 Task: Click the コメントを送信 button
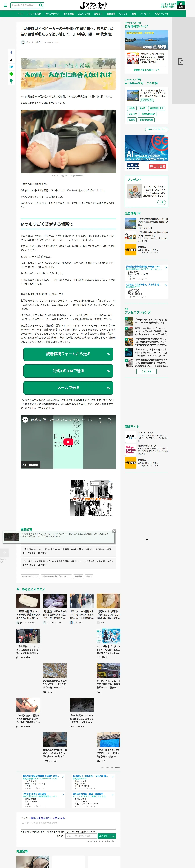pyautogui.click(x=107, y=836)
